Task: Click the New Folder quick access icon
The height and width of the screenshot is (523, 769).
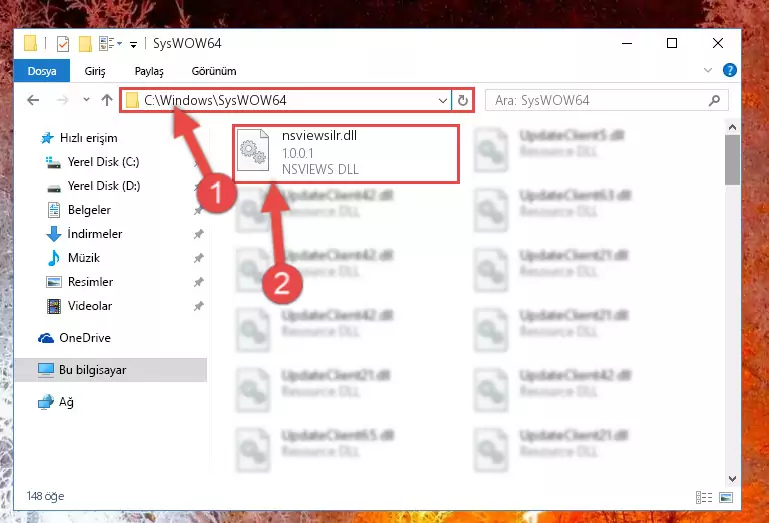Action: point(85,44)
